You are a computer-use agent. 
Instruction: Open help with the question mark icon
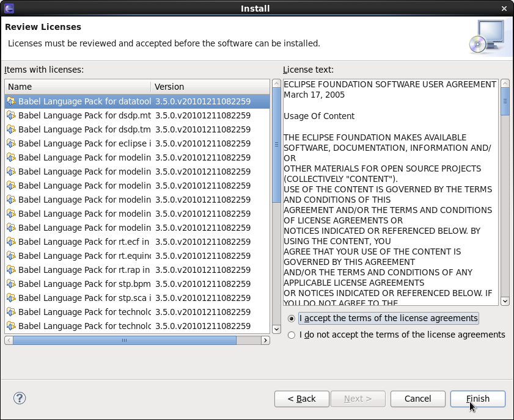point(20,398)
